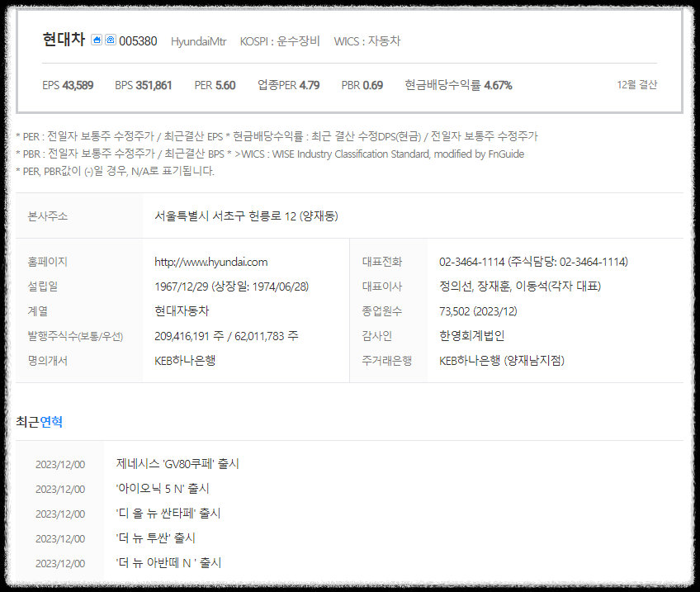Click the 주거래은행 label
This screenshot has height=592, width=700.
387,361
